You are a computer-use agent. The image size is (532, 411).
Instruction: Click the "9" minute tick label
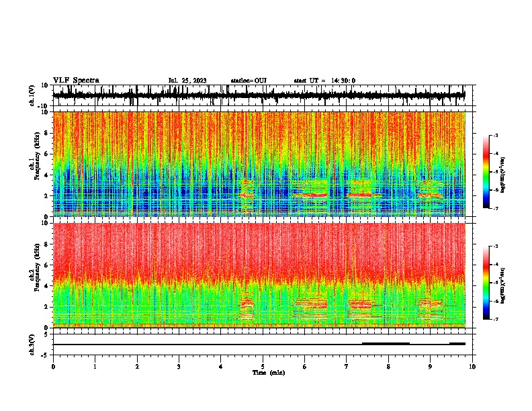pyautogui.click(x=430, y=367)
